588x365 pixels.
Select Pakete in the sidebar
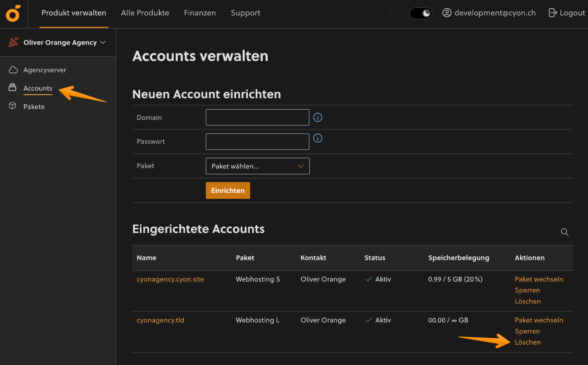34,106
